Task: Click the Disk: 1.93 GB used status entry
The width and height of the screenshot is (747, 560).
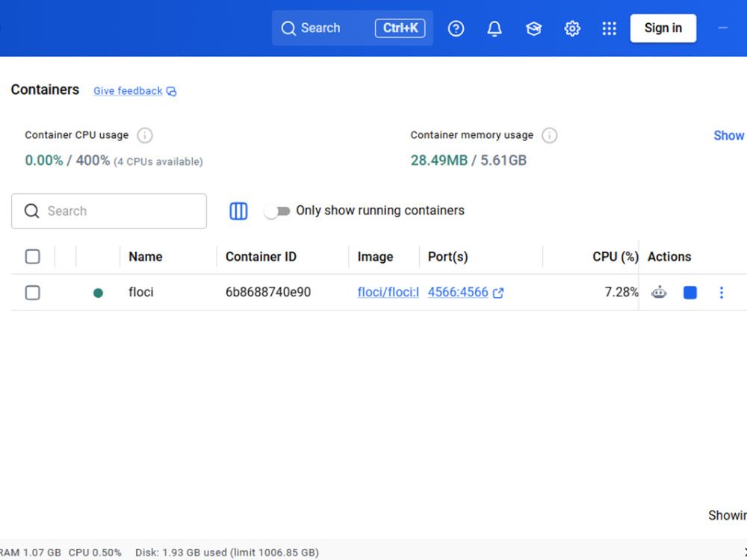Action: point(227,553)
